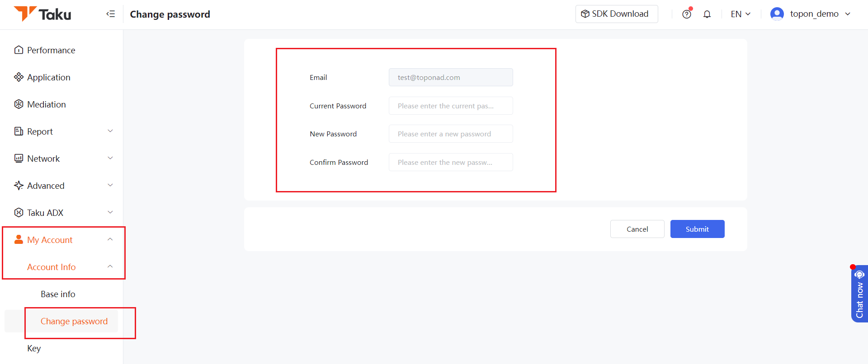
Task: Click the disabled Email field
Action: [x=451, y=77]
